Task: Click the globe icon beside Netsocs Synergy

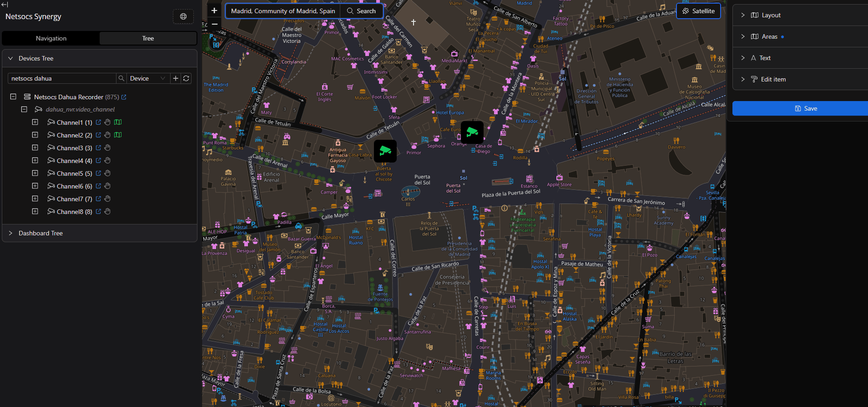Action: (x=183, y=16)
